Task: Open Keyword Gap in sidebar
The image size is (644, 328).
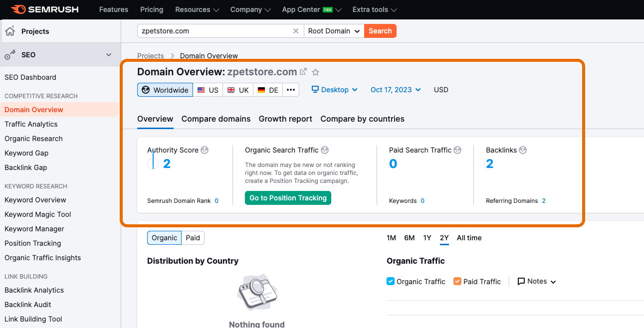Action: [x=26, y=153]
